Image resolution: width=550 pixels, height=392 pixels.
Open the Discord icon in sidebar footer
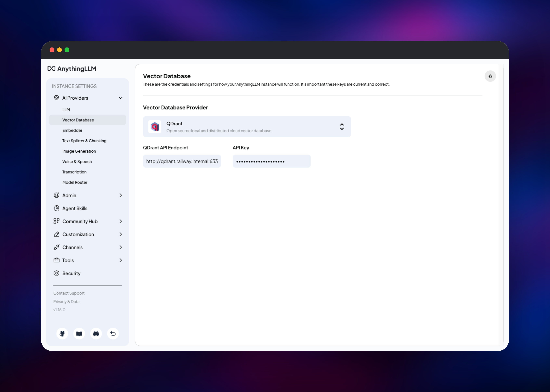coord(96,334)
